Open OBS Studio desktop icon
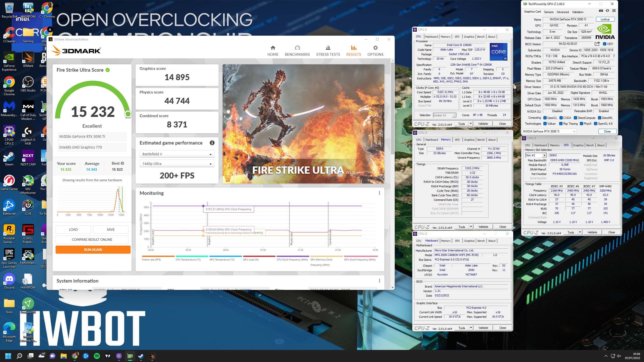The width and height of the screenshot is (644, 362). [28, 84]
